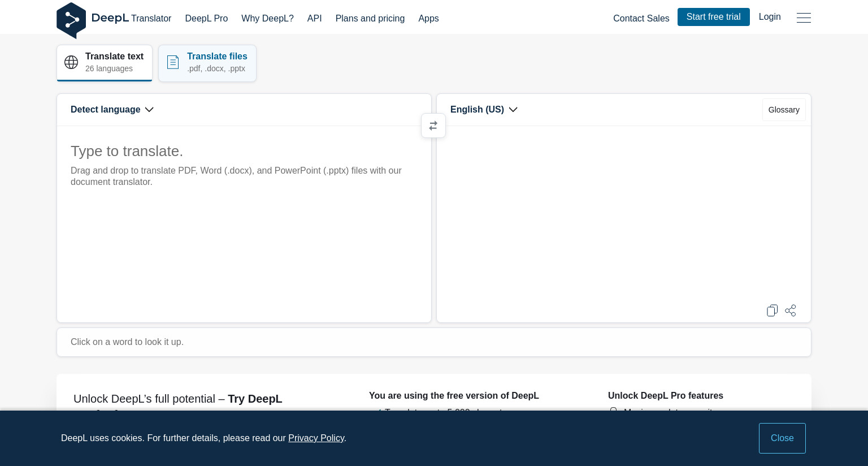Open the Detect language dropdown
The width and height of the screenshot is (868, 466).
point(112,110)
